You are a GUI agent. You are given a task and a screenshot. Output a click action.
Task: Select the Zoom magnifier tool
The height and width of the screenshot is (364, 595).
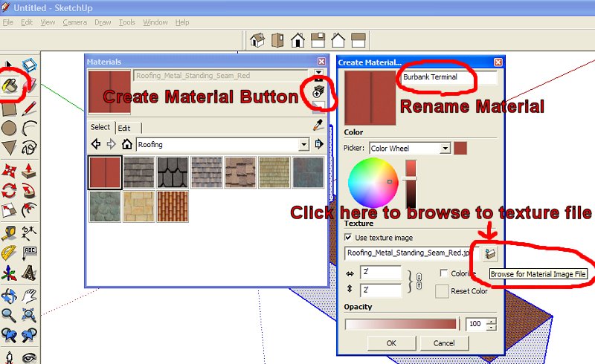coord(9,315)
